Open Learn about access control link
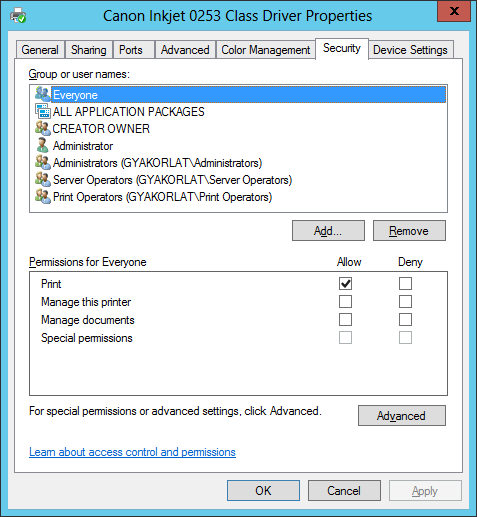 pos(132,452)
